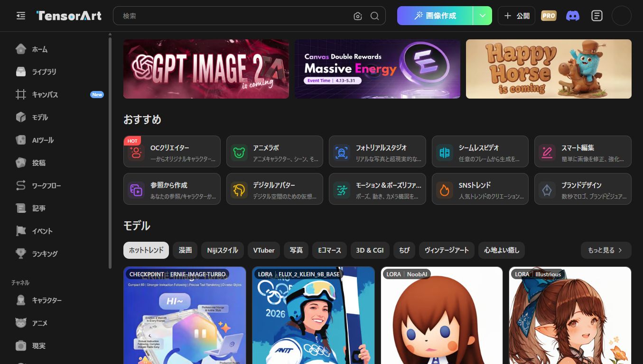The image size is (643, 364).
Task: Select the 3D & CGI tab
Action: point(370,250)
